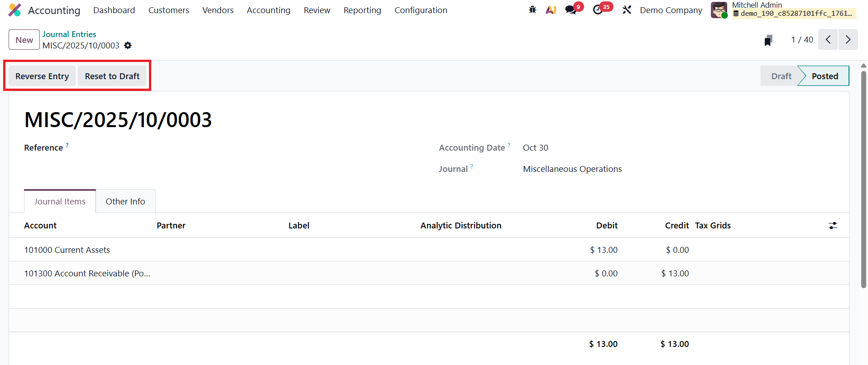Open activities clock icon with 35 badge
868x365 pixels.
[x=598, y=10]
